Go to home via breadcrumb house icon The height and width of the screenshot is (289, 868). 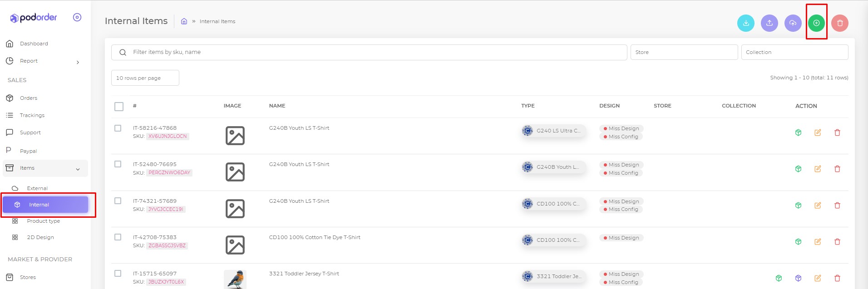184,21
